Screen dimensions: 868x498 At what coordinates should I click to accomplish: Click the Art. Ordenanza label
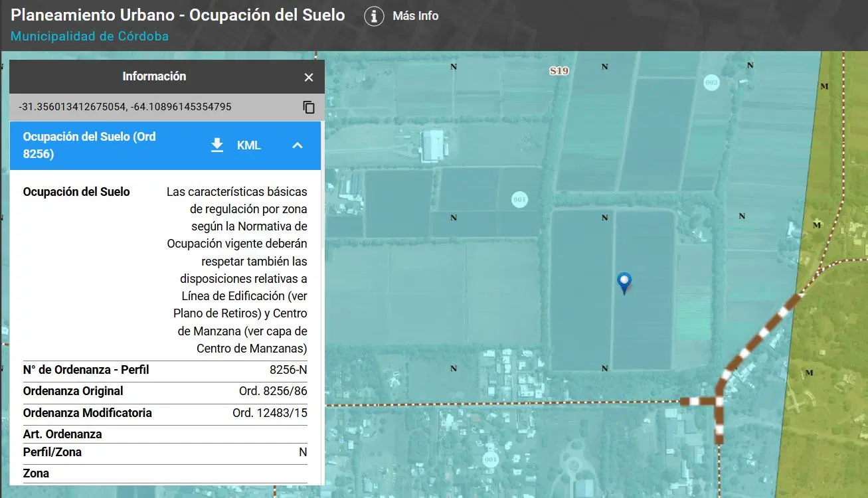point(62,434)
